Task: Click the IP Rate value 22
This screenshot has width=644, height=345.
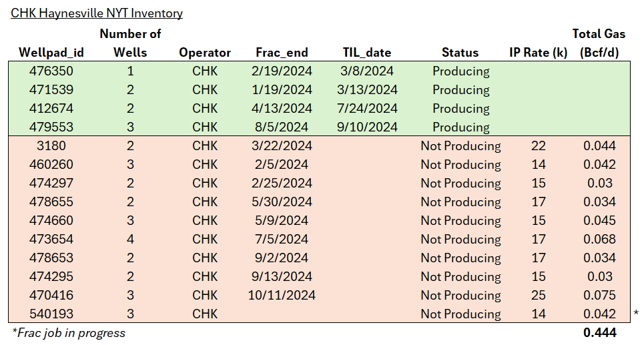Action: point(538,146)
